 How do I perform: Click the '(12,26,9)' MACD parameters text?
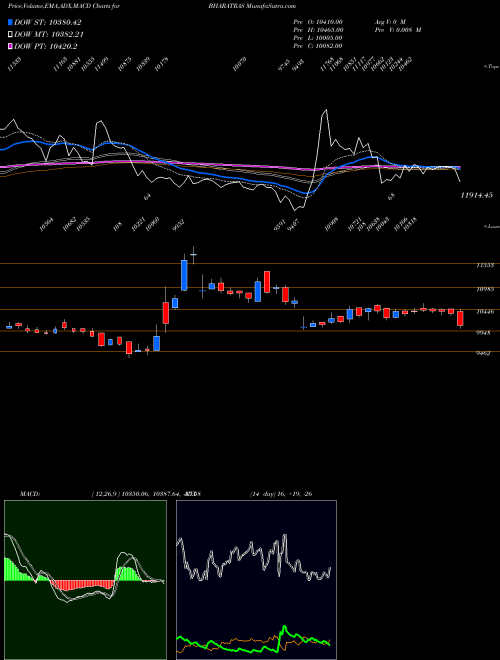pyautogui.click(x=105, y=494)
